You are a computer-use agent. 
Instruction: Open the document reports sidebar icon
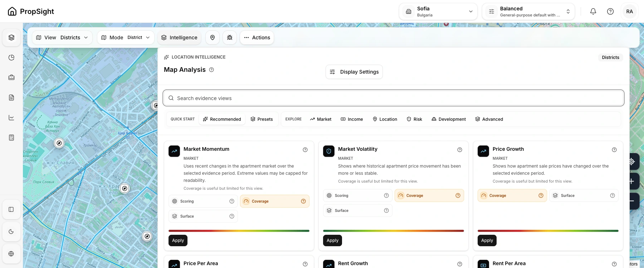point(11,98)
